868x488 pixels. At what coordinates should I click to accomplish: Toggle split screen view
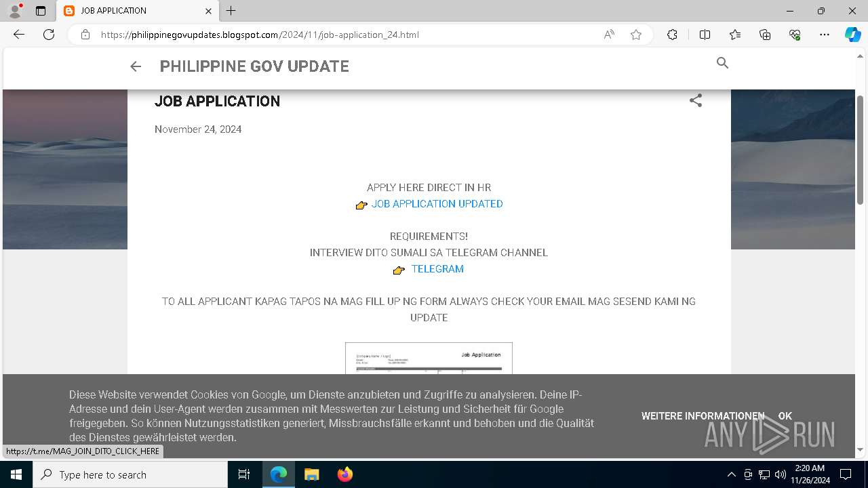pyautogui.click(x=705, y=35)
